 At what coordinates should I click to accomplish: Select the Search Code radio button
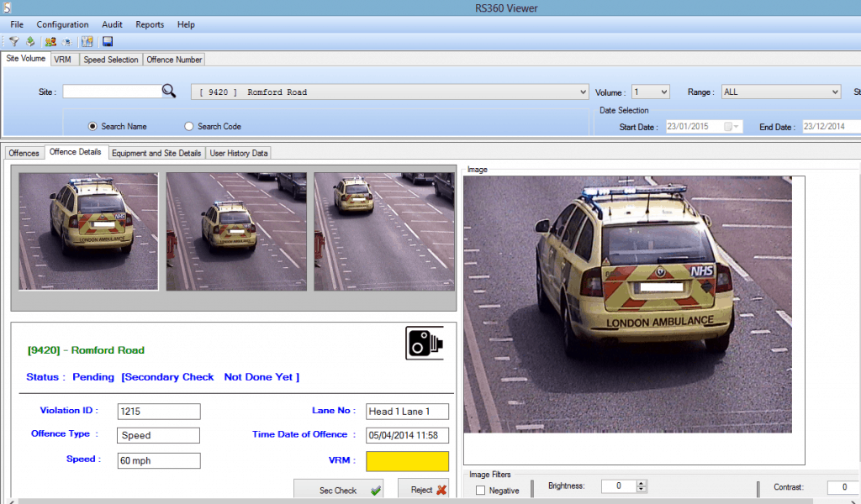(189, 126)
